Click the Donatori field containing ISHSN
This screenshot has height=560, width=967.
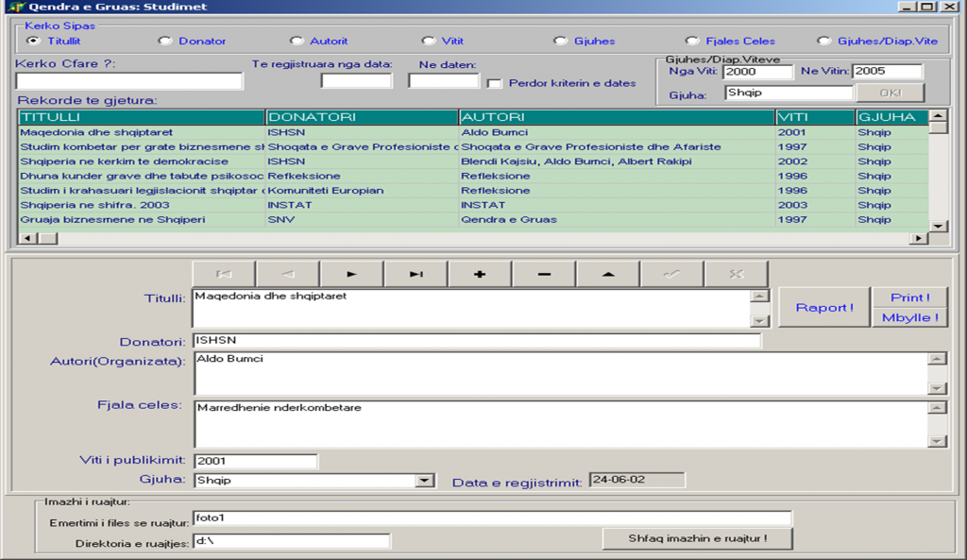477,341
